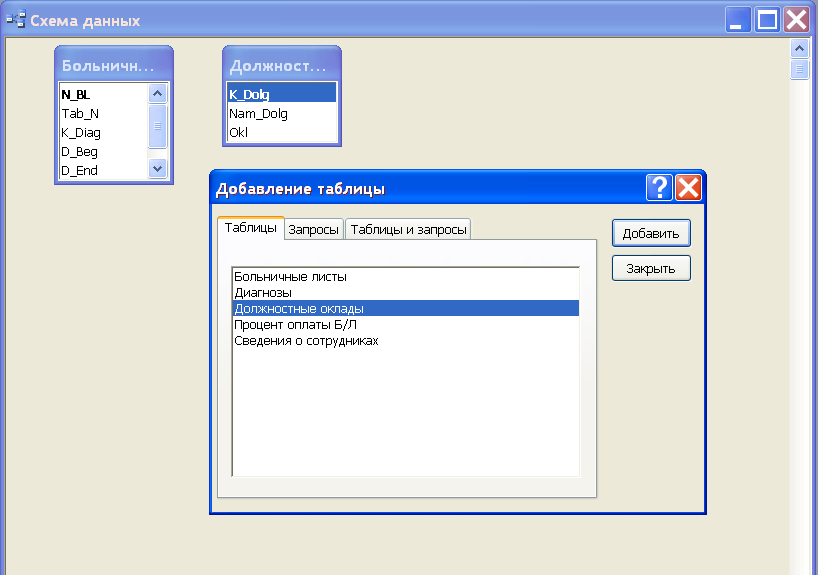
Task: Click the Закрыть button
Action: point(651,268)
